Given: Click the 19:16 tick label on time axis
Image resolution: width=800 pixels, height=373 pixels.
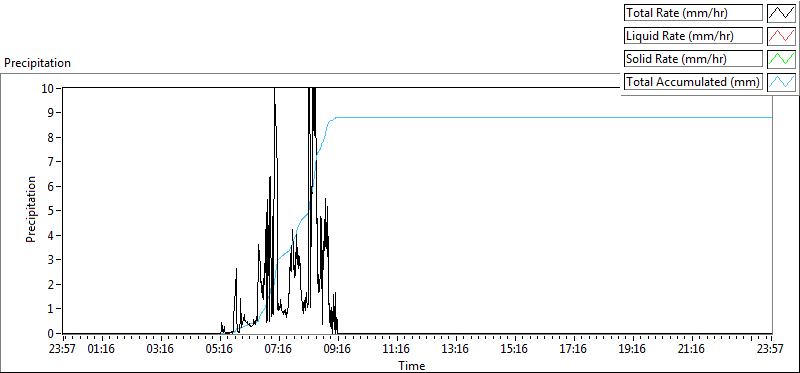Looking at the screenshot, I should tap(634, 349).
